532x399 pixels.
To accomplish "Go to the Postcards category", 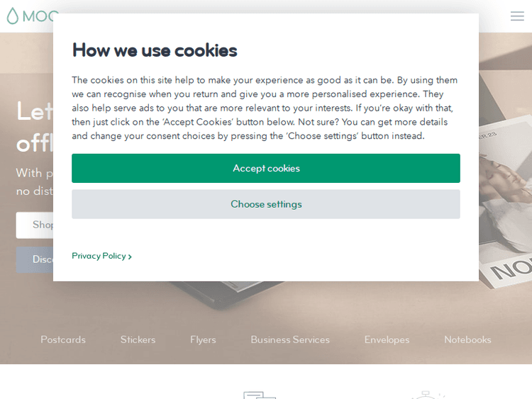I will coord(63,339).
